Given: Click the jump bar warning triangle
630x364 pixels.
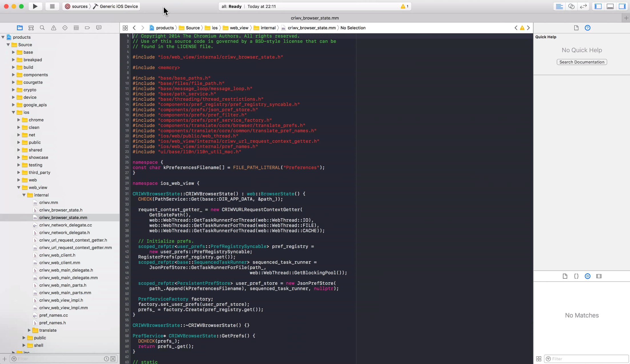Looking at the screenshot, I should 522,28.
